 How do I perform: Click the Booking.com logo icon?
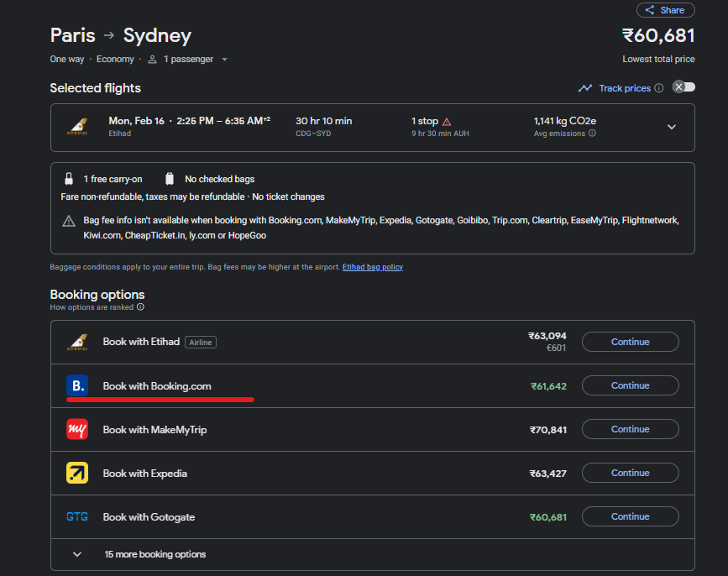click(x=77, y=385)
